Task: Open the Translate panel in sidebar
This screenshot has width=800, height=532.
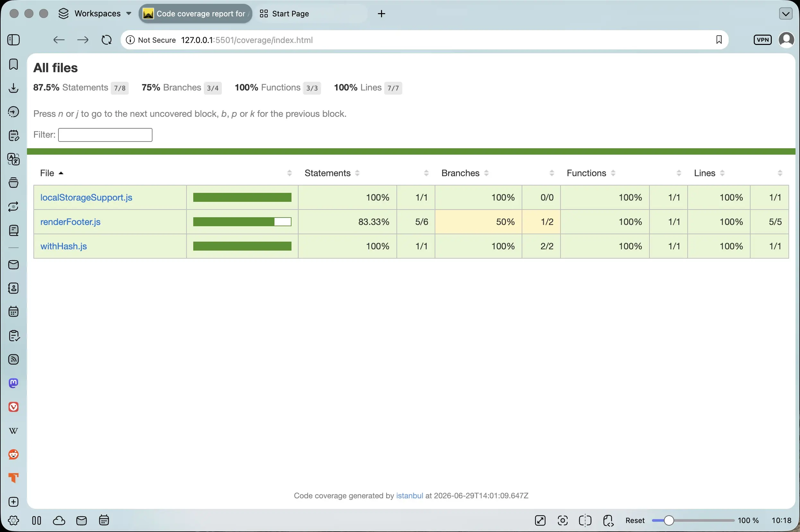Action: pos(13,159)
